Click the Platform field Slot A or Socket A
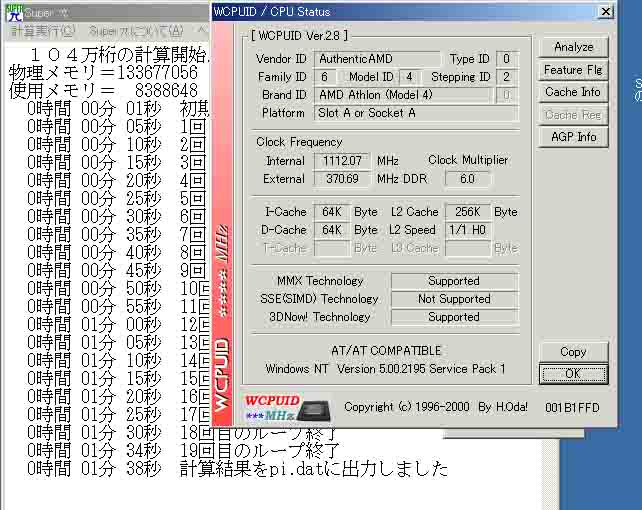This screenshot has height=510, width=642. [416, 113]
